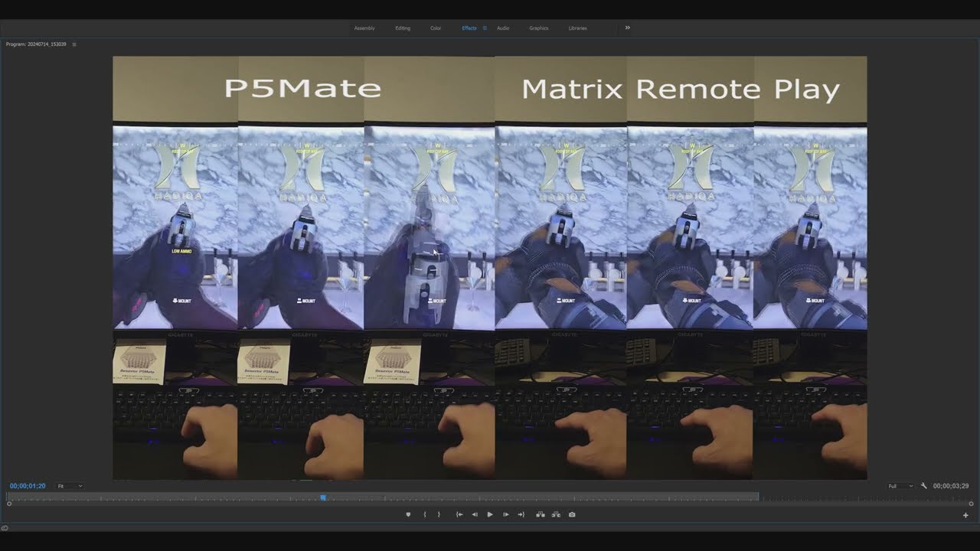
Task: Add a marker at the playhead
Action: 408,514
